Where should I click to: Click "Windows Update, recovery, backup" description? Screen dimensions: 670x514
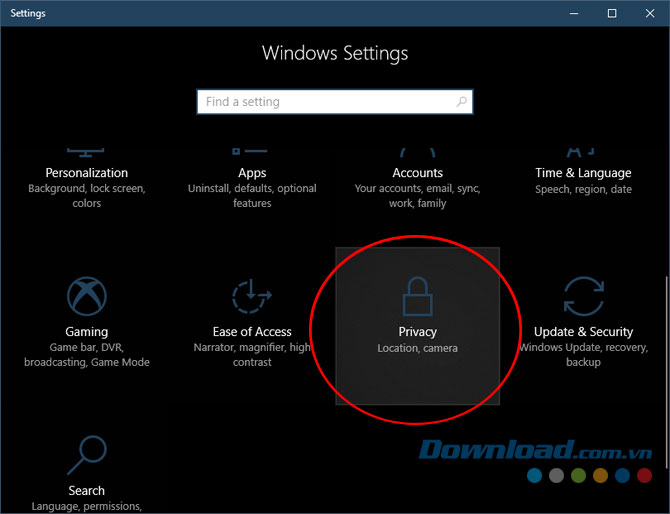583,355
